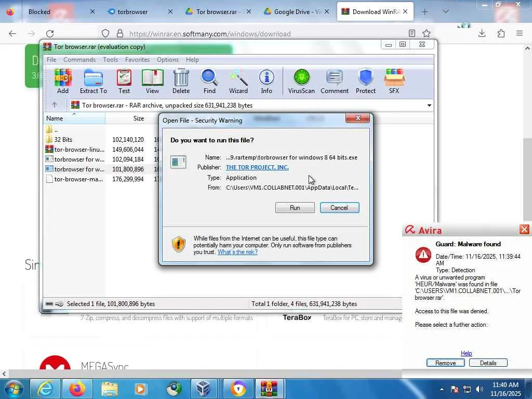
Task: Go up one level with arrow icon
Action: tap(55, 105)
